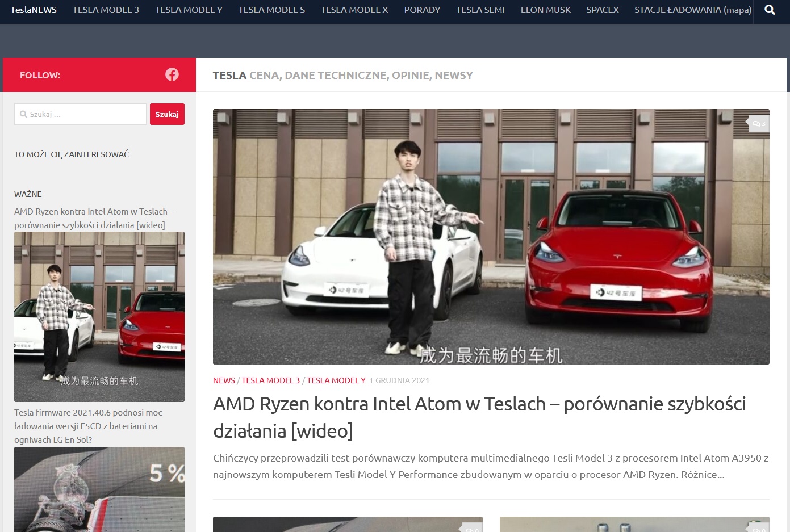Open SPACEX menu item
The image size is (790, 532).
[x=603, y=10]
